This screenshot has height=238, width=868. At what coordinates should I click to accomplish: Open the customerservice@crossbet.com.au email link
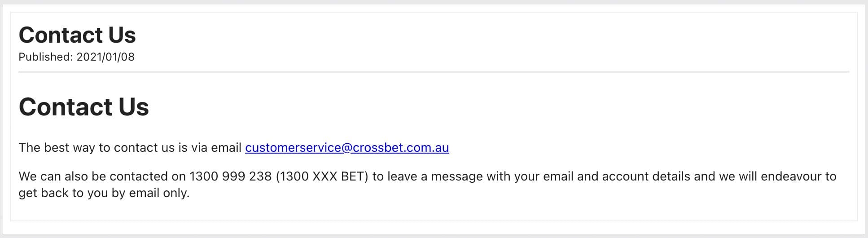pos(347,148)
